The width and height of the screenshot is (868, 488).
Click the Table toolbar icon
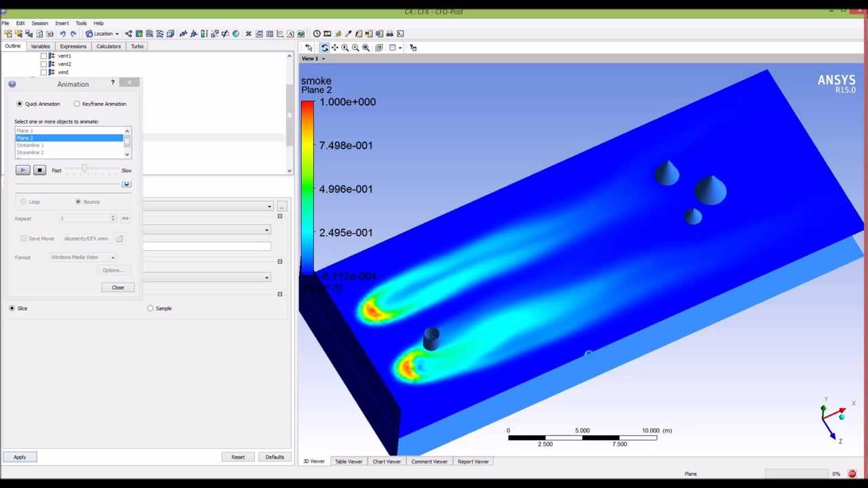pyautogui.click(x=269, y=33)
